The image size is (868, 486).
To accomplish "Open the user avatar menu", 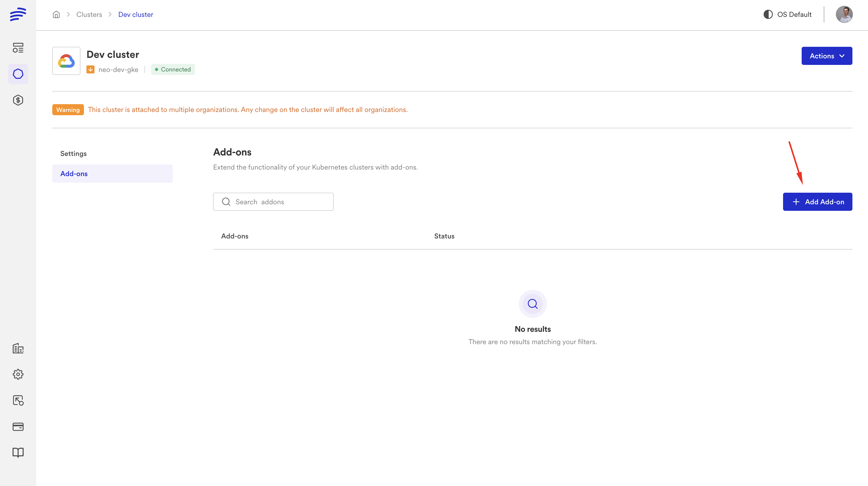I will click(x=844, y=15).
